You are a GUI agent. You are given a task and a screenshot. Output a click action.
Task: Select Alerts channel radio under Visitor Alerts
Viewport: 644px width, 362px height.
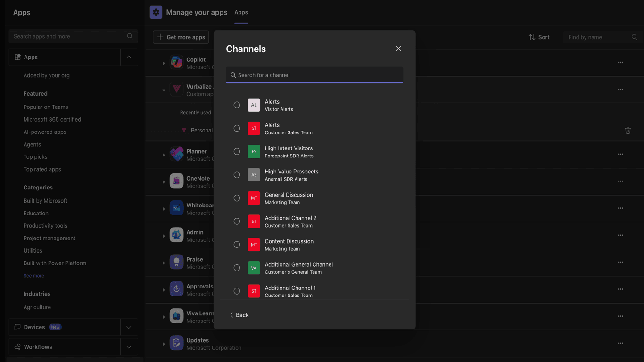tap(237, 105)
